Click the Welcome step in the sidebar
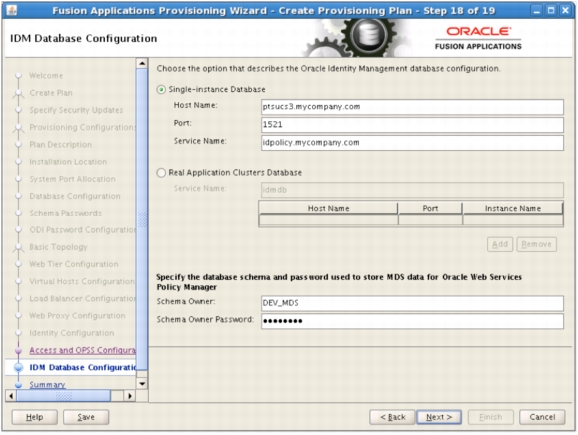 (x=46, y=76)
